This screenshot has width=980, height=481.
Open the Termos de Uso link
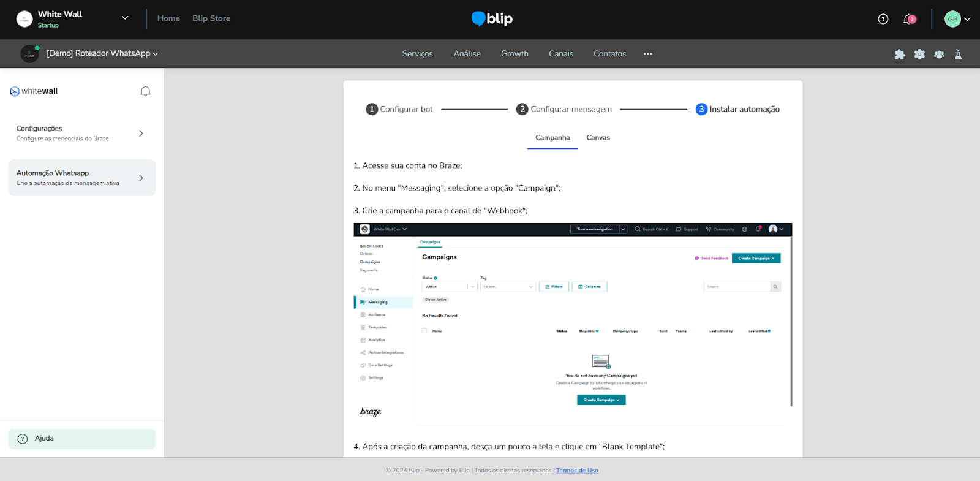(577, 471)
